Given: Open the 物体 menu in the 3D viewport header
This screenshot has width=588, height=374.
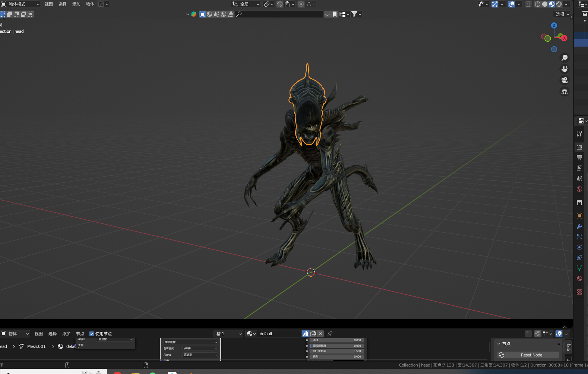Looking at the screenshot, I should click(90, 4).
